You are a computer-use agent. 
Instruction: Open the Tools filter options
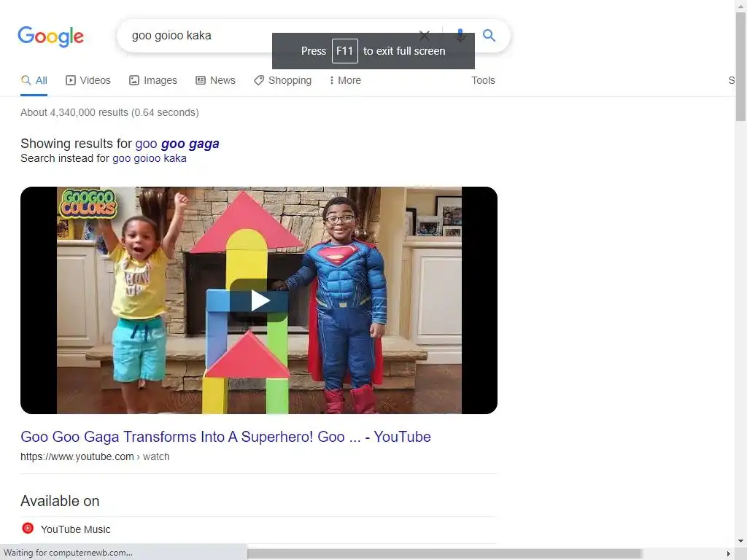[x=483, y=80]
